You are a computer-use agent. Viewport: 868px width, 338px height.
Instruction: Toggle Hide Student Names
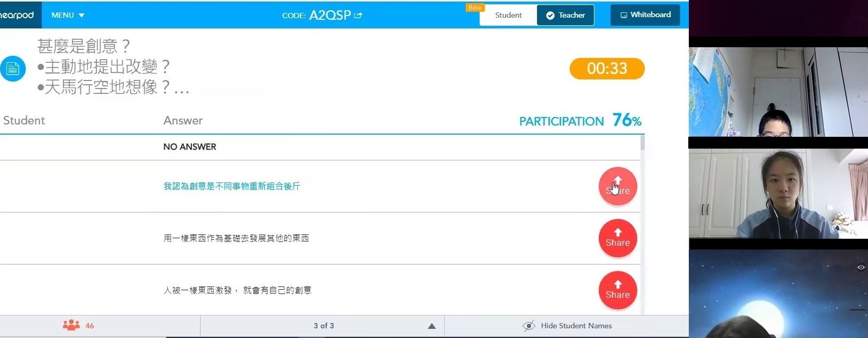(567, 326)
